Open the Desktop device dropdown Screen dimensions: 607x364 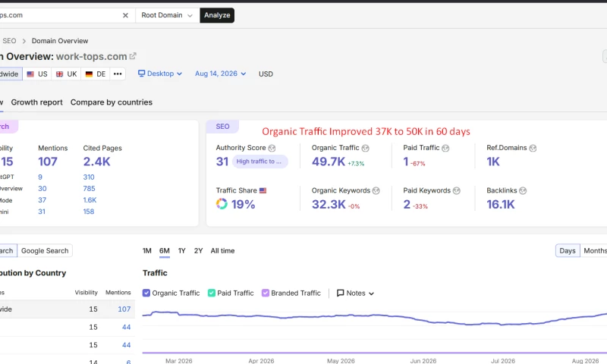(160, 74)
